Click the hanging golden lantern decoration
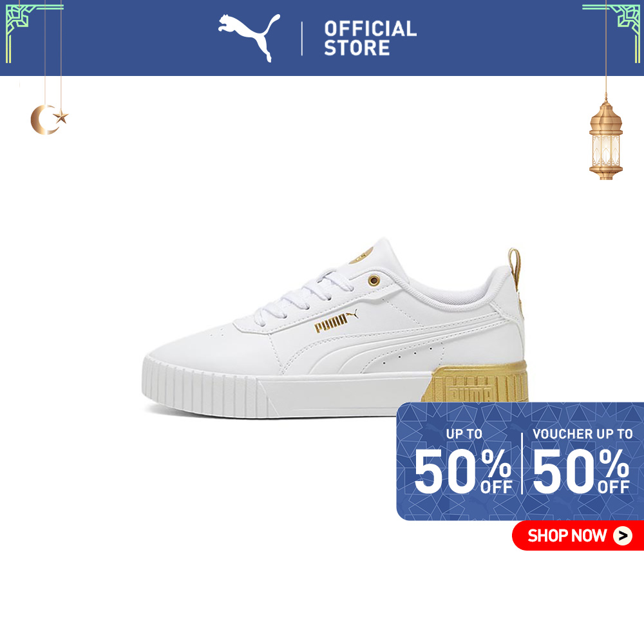Viewport: 644px width, 644px height. tap(606, 138)
